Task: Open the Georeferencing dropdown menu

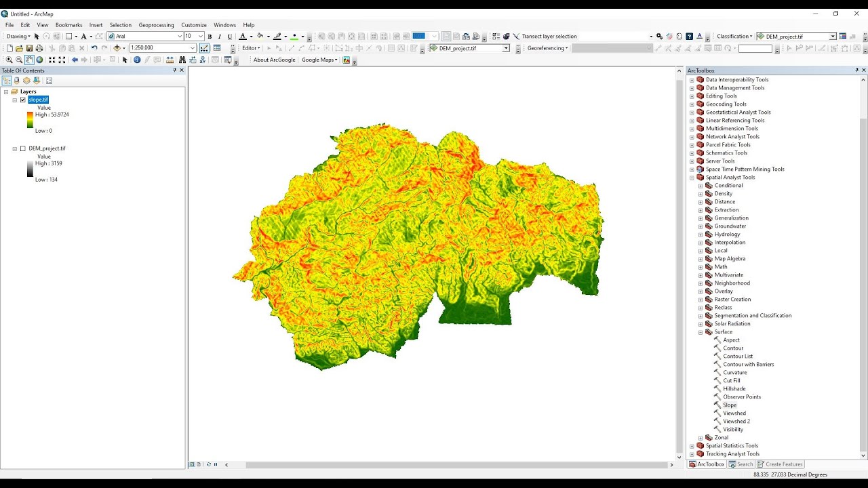Action: click(x=548, y=48)
